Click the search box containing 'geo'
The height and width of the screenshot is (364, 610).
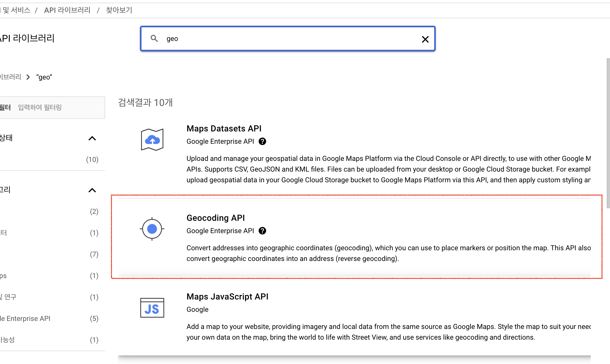pyautogui.click(x=288, y=39)
